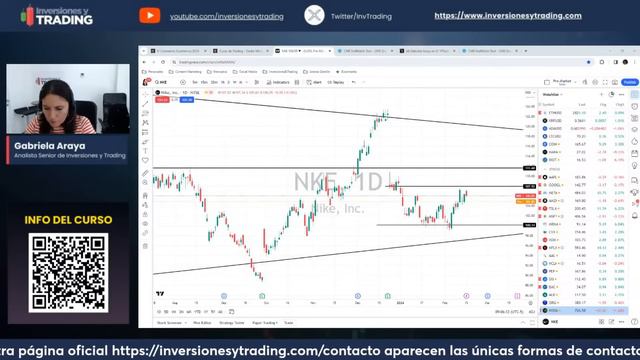Open alerts clock icon in right sidebar
This screenshot has width=640, height=360.
634,106
